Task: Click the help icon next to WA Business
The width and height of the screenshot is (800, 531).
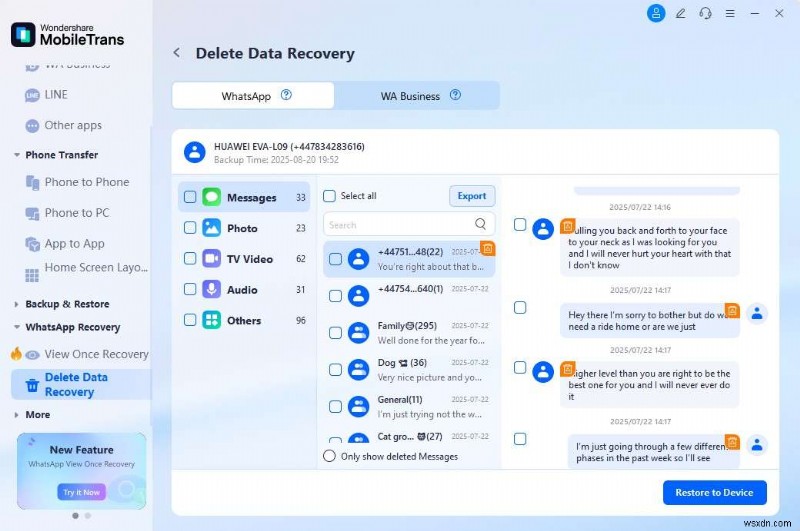Action: pyautogui.click(x=455, y=95)
